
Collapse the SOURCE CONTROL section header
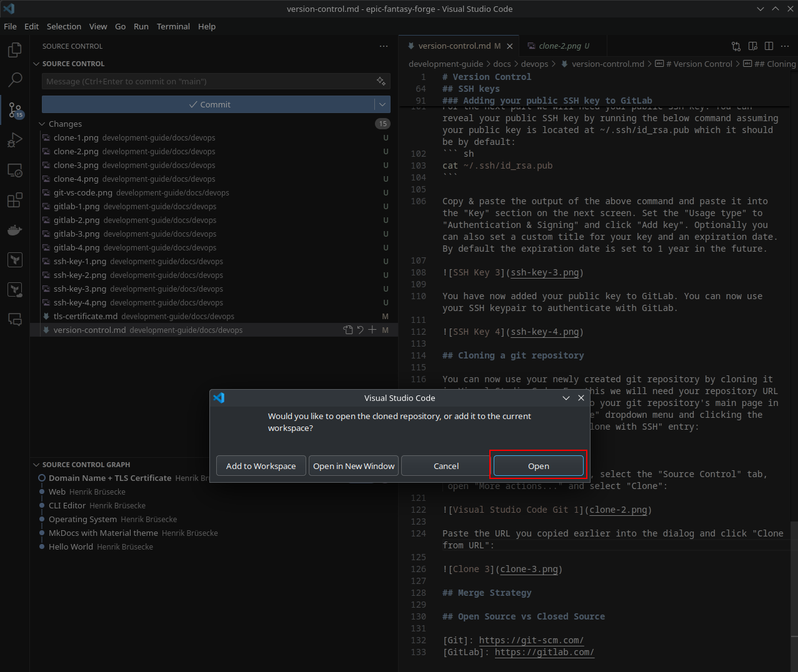coord(36,64)
